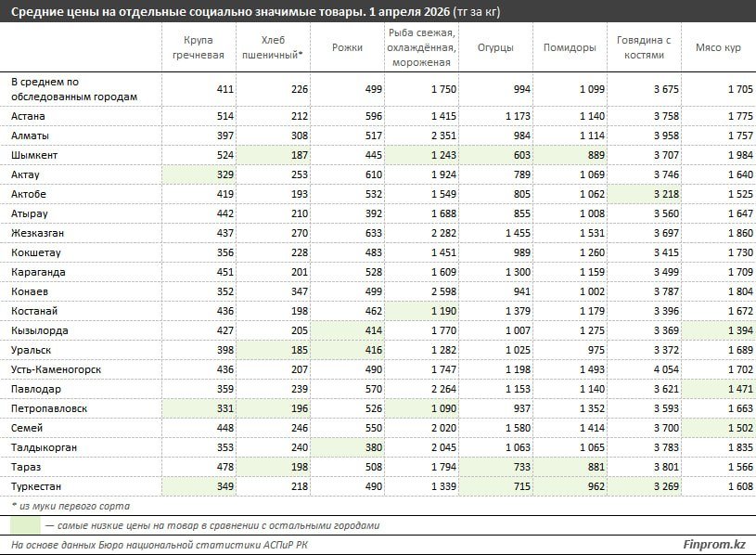The width and height of the screenshot is (756, 555).
Task: Click the Говядина с костями header
Action: pyautogui.click(x=644, y=49)
